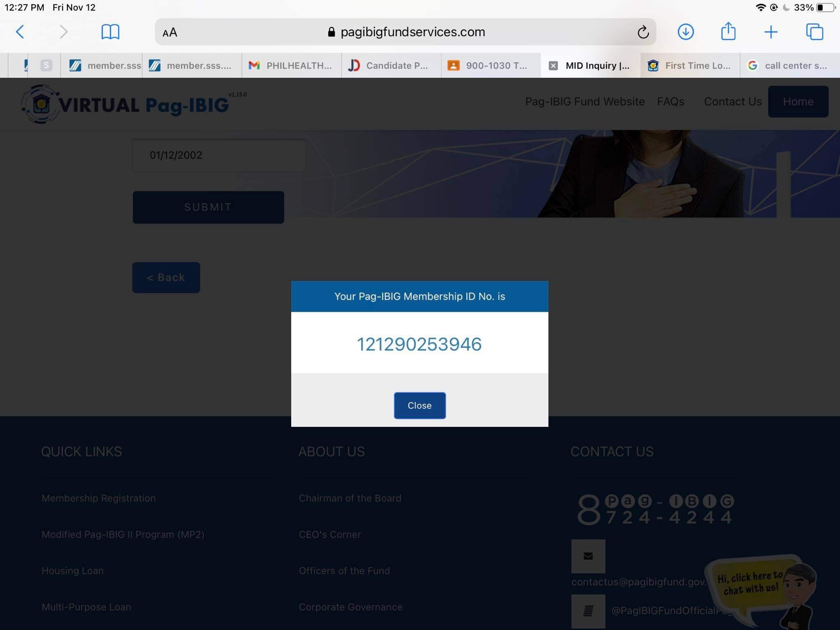Viewport: 840px width, 630px height.
Task: Open the AA reader settings menu
Action: (170, 32)
